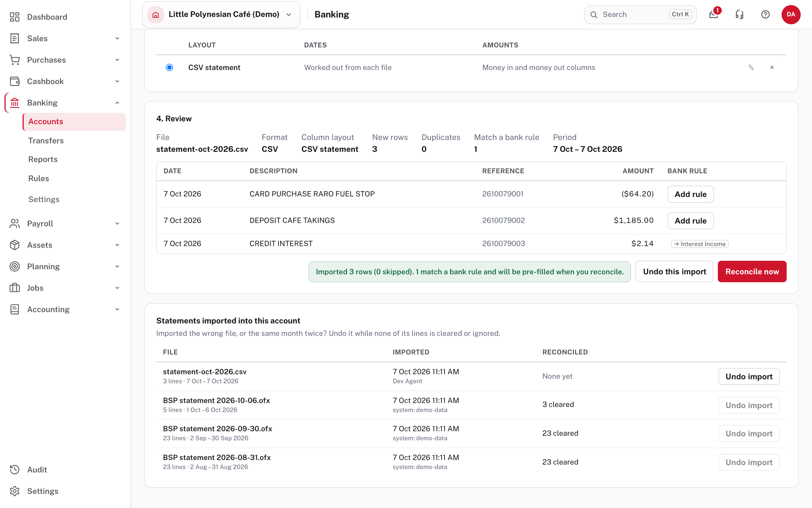Click the Undo this import button

tap(674, 271)
